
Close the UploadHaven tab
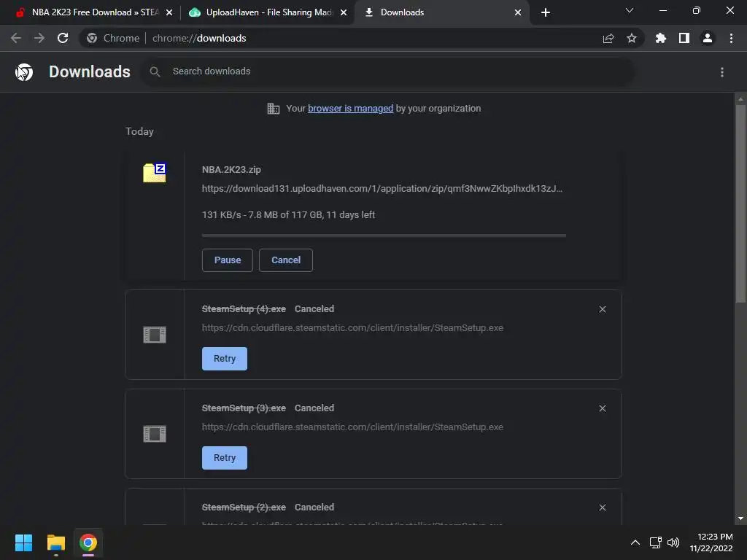pos(344,13)
